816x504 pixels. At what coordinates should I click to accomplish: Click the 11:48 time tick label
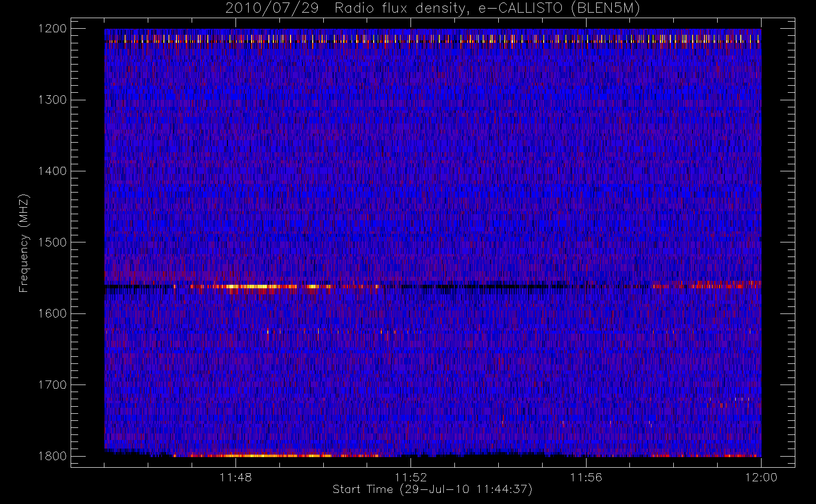236,477
